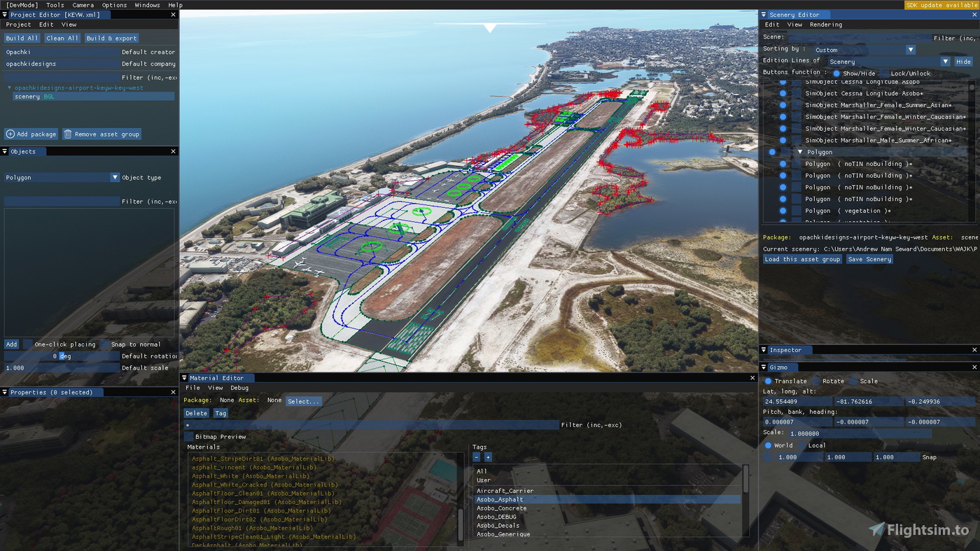Select the Asobo_Concrete tag in the list

pos(501,508)
